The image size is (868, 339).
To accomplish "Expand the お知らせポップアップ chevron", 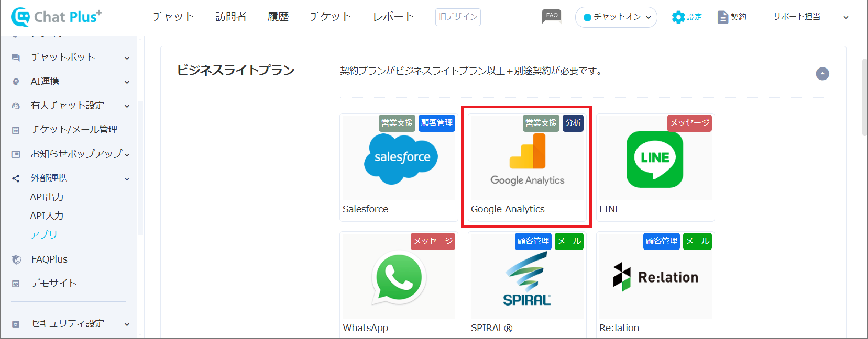I will point(127,154).
